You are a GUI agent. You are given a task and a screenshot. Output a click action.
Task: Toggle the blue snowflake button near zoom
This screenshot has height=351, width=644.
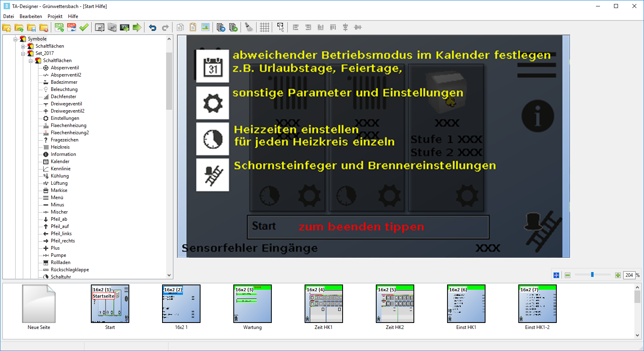point(556,275)
